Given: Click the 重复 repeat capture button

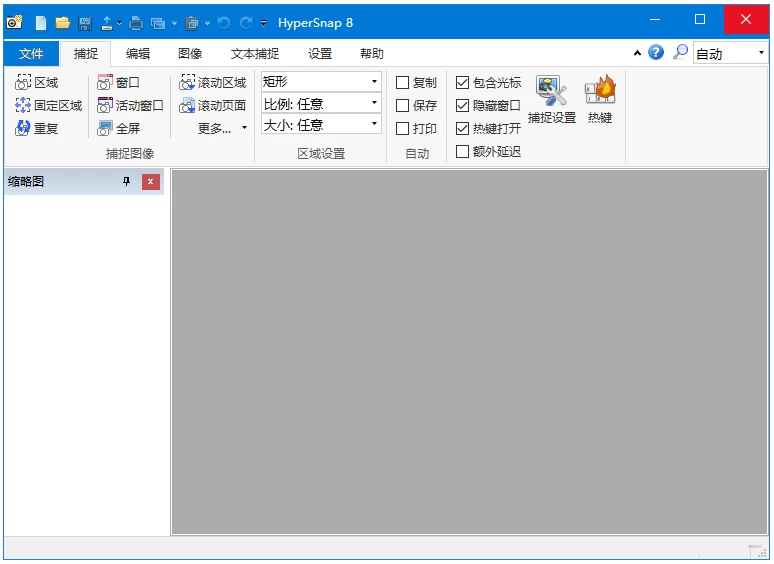Looking at the screenshot, I should [37, 129].
